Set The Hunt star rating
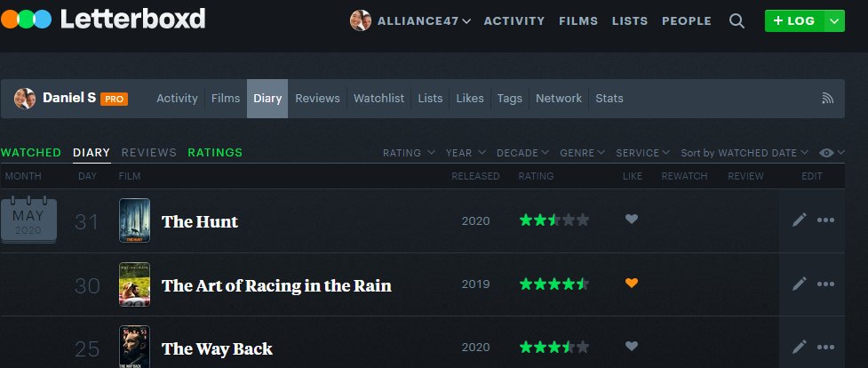 554,220
